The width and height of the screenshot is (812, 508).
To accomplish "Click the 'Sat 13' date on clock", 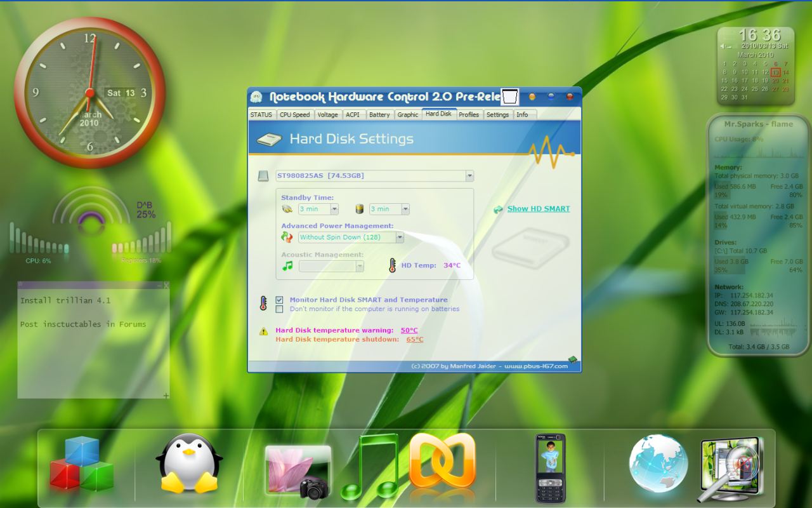I will pyautogui.click(x=121, y=93).
